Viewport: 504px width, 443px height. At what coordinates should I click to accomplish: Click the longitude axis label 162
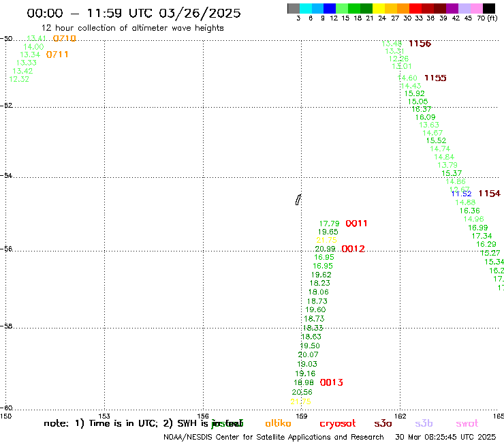coord(400,416)
